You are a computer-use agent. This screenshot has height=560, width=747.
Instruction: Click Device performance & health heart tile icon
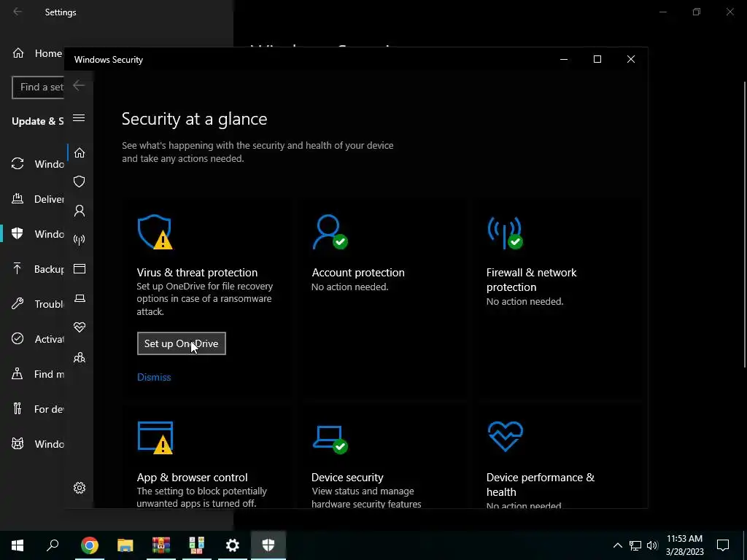pyautogui.click(x=505, y=436)
